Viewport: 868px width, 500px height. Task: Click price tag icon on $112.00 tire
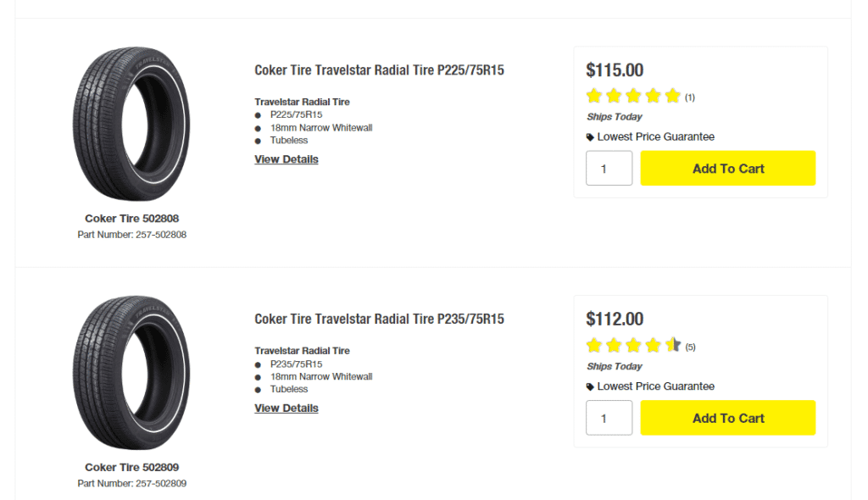click(x=591, y=386)
